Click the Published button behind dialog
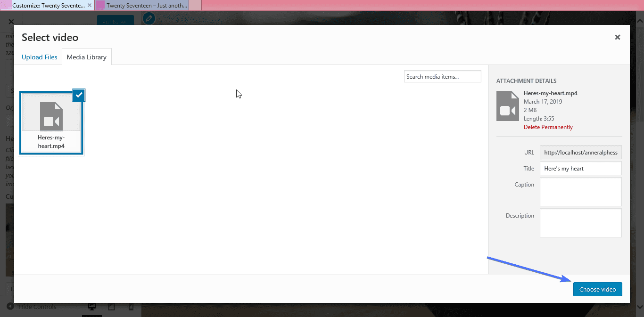 click(116, 21)
